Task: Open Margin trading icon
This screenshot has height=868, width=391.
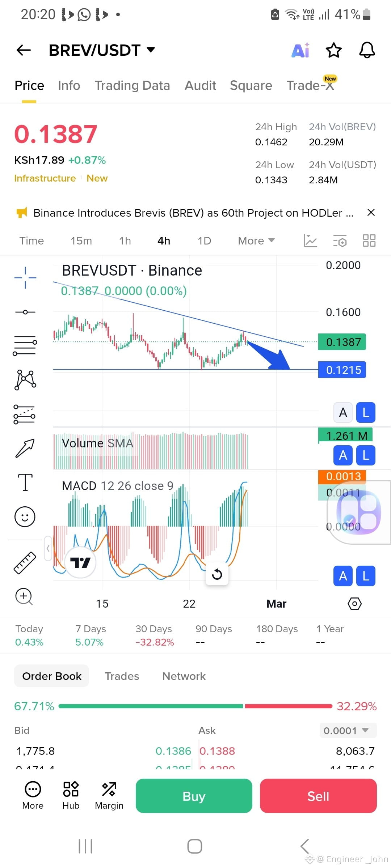Action: 109,796
